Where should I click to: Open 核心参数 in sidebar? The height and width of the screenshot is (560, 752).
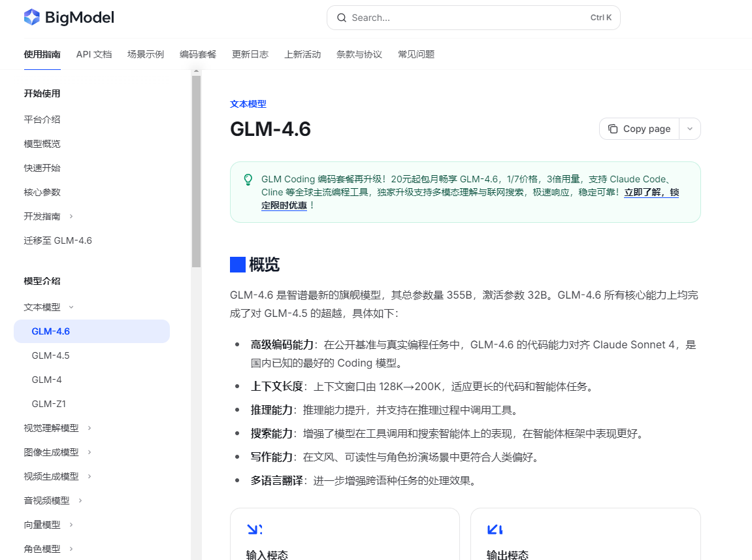pos(42,192)
